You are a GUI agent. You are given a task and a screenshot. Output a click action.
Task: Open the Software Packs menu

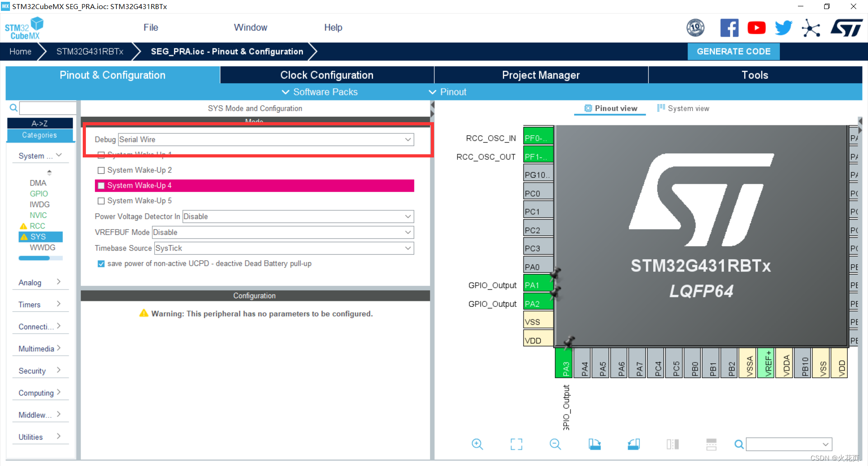pos(320,92)
